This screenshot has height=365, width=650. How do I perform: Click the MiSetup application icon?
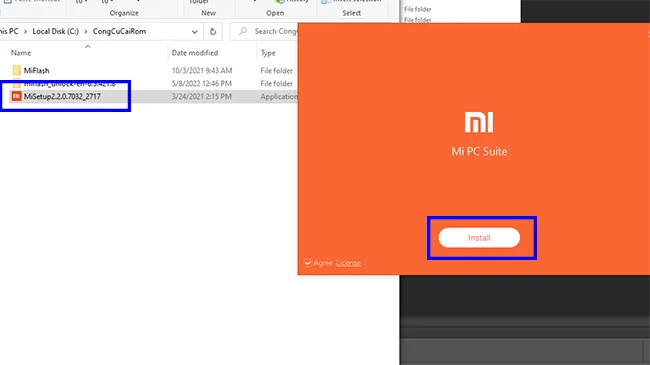point(16,96)
